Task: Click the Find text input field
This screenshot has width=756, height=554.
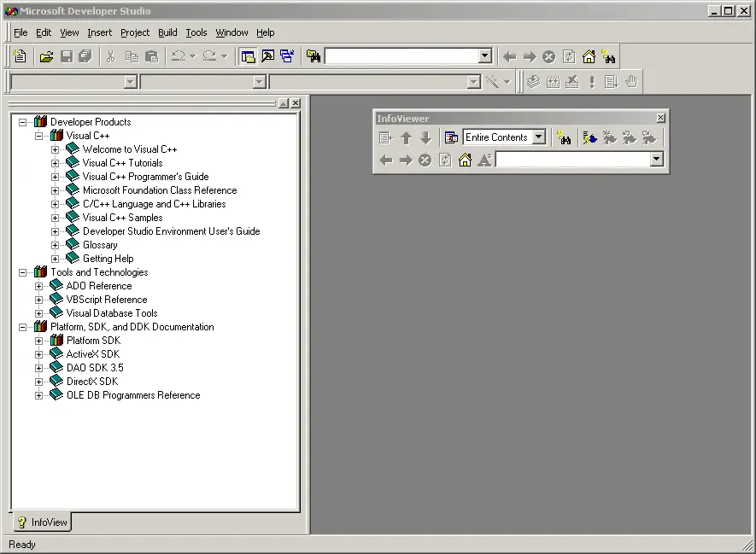Action: click(x=402, y=55)
